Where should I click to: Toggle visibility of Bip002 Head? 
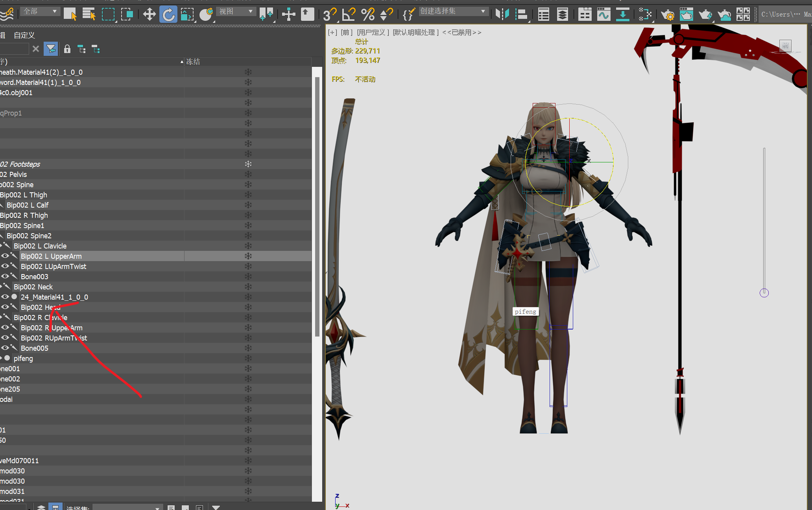[x=5, y=307]
